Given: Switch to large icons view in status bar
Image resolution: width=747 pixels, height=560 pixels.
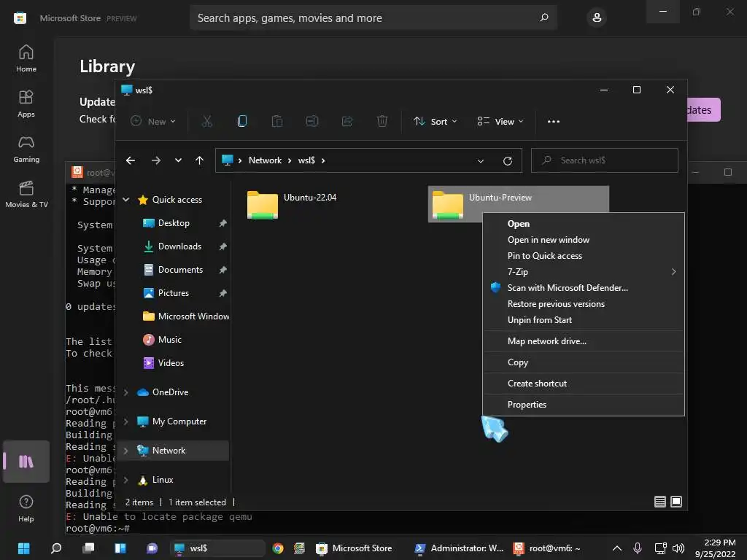Looking at the screenshot, I should [676, 502].
